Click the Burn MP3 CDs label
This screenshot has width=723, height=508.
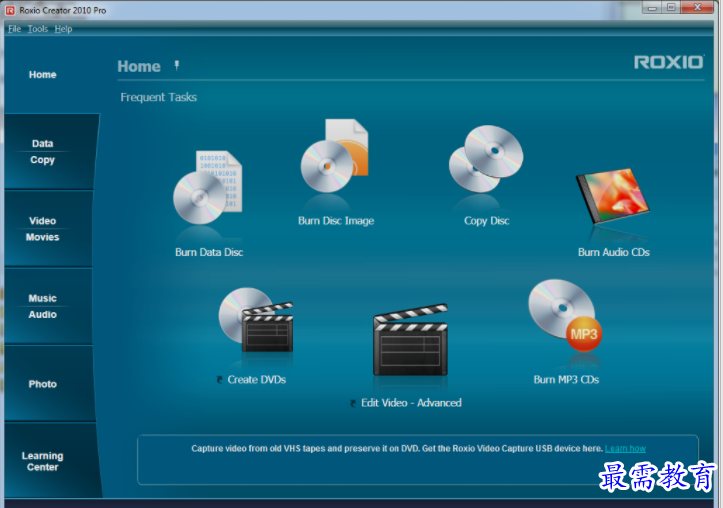tap(566, 379)
